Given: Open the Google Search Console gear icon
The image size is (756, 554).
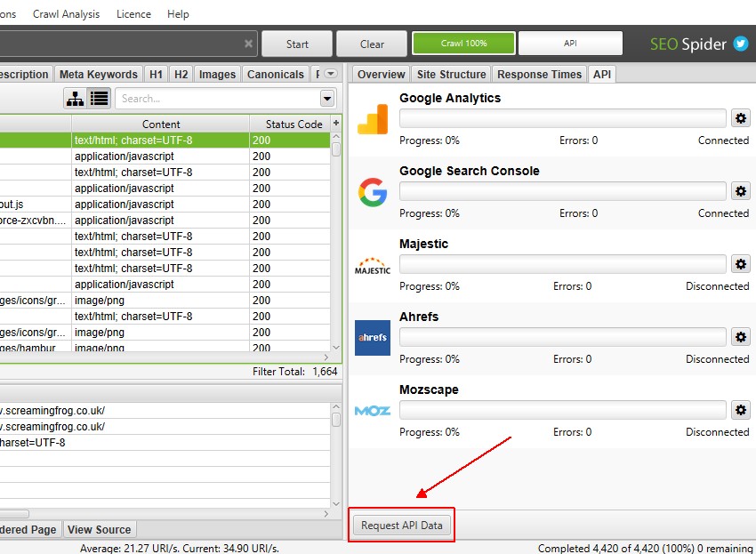Looking at the screenshot, I should click(x=741, y=190).
